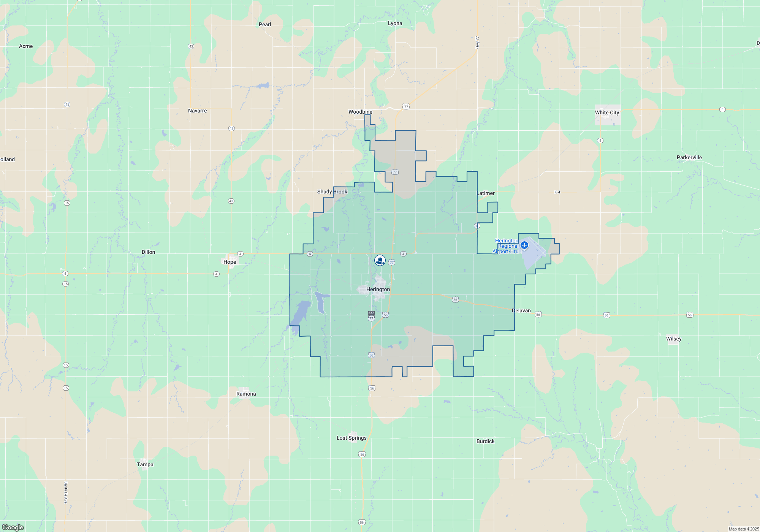Click the Herington Regional Airport-Hru label

click(x=506, y=246)
